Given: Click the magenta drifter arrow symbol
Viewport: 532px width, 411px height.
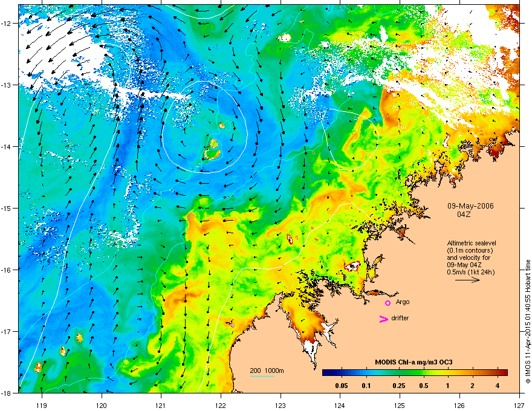Looking at the screenshot, I should coord(383,319).
